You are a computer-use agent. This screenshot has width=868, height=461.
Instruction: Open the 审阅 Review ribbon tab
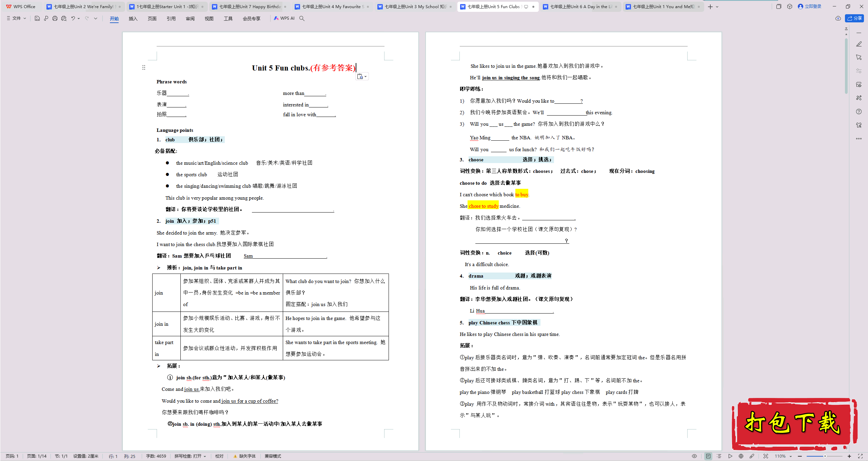pyautogui.click(x=190, y=19)
